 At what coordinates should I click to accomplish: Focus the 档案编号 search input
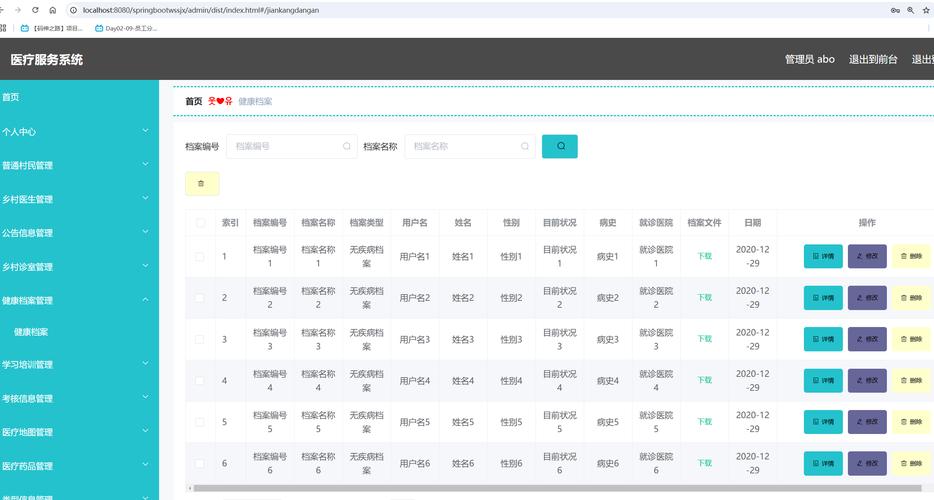tap(291, 146)
